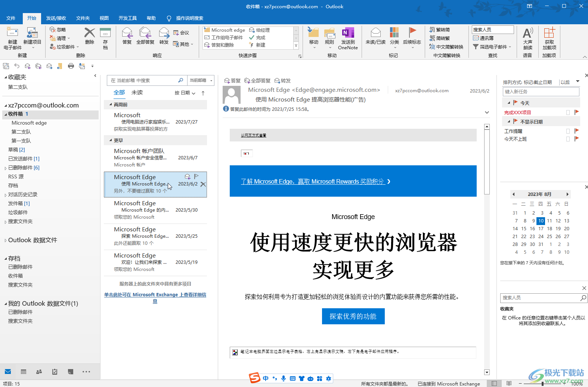Open the 发送/接收 ribbon tab

click(56, 18)
